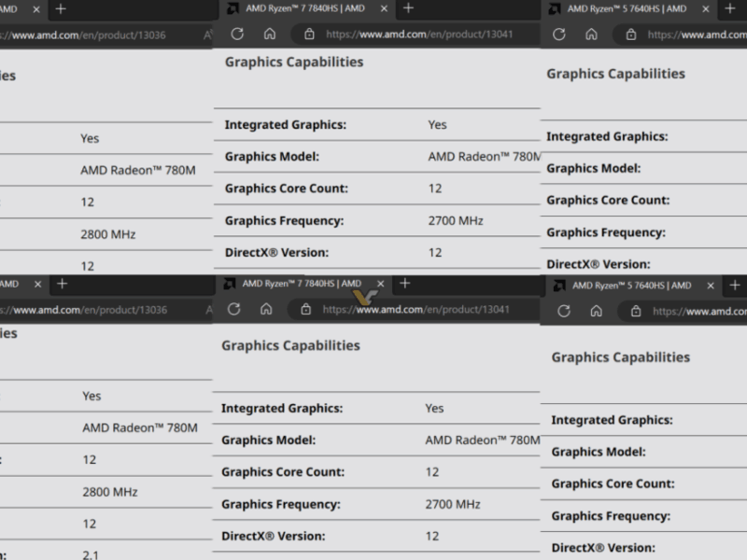Click Integrated Graphics Yes value, lower 7840HS window

(434, 409)
